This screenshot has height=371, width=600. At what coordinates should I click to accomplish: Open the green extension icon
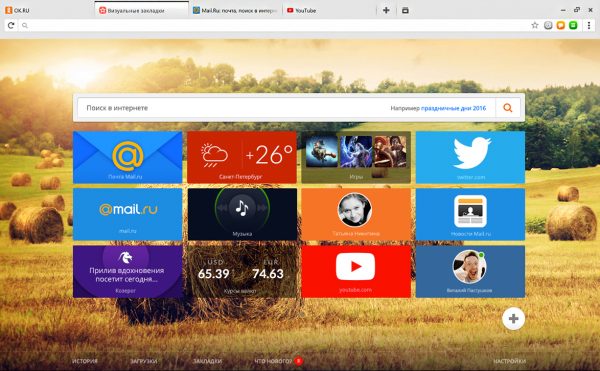[x=573, y=25]
